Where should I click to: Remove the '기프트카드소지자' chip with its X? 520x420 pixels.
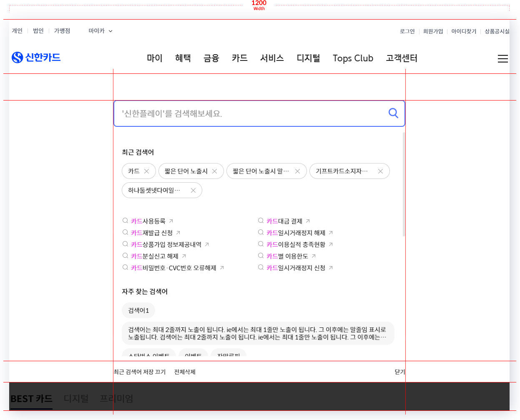pyautogui.click(x=380, y=171)
